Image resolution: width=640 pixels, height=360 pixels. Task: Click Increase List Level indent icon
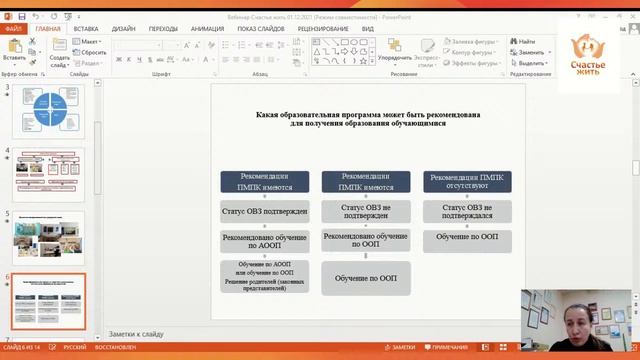point(269,45)
